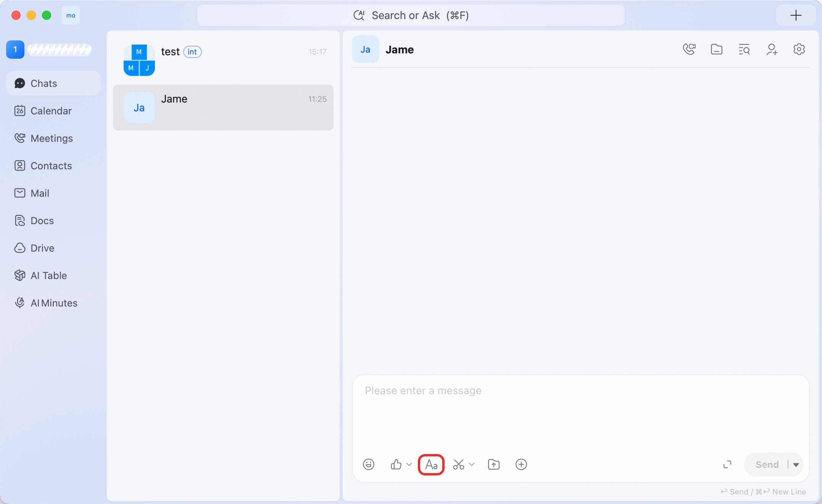Expand the message input box to fullscreen
The width and height of the screenshot is (822, 504).
(x=727, y=464)
